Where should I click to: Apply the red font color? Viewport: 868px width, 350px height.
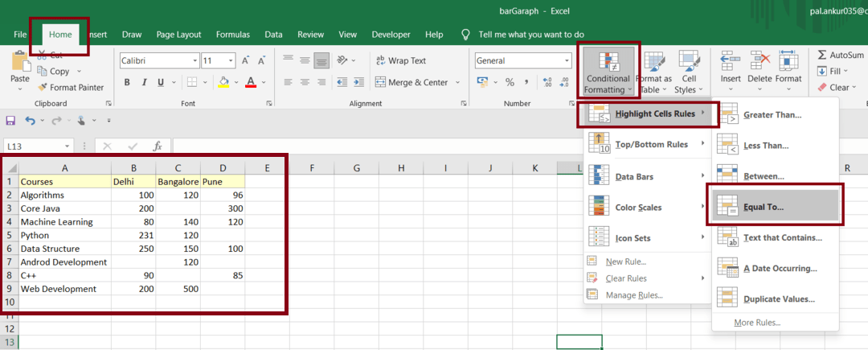pos(251,83)
